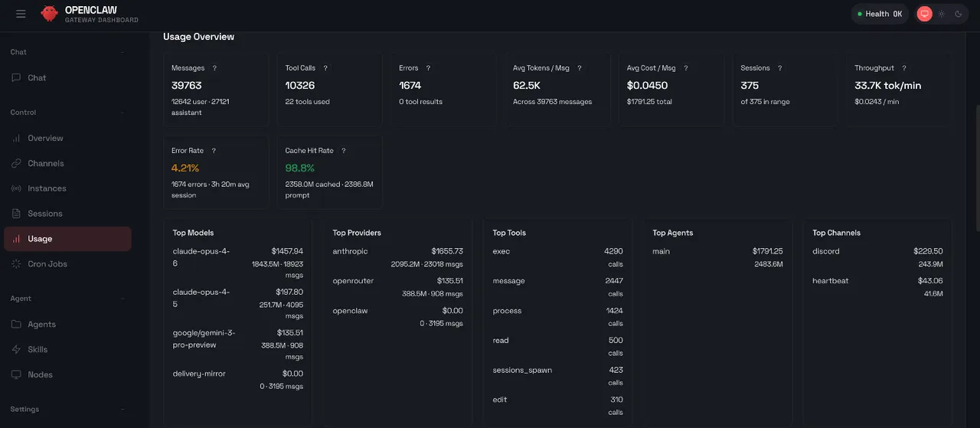
Task: Click the help icon beside Cache Hit Rate
Action: click(343, 151)
